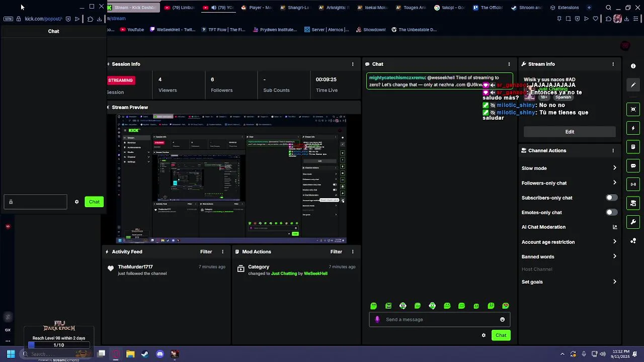Open the info icon in right sidebar
644x362 pixels.
tap(633, 66)
